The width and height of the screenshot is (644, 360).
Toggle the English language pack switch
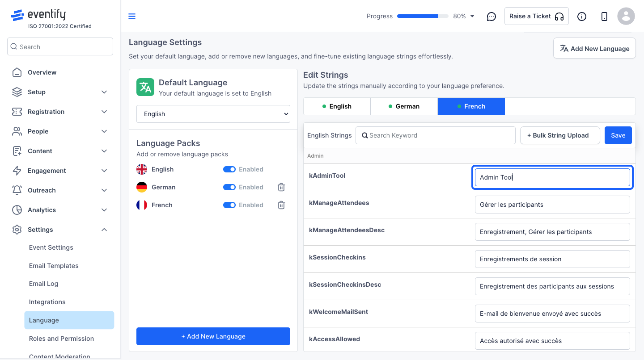229,169
